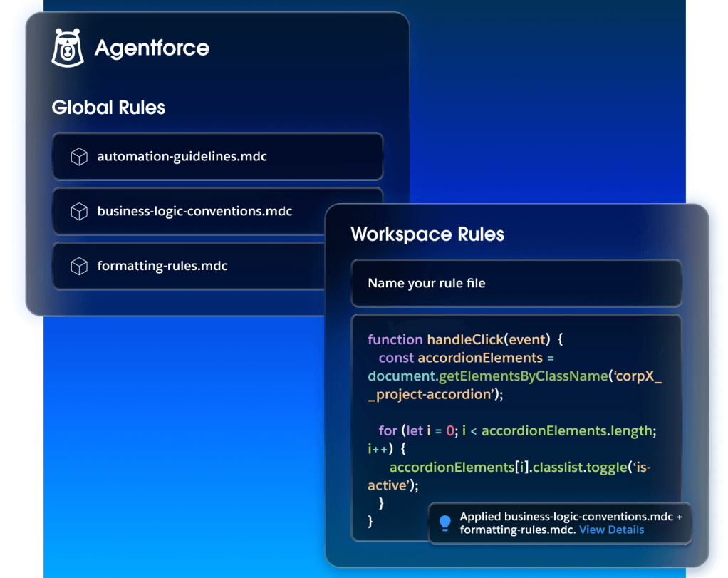Click the Workspace Rules heading
Viewport: 728px width, 578px height.
[x=427, y=234]
